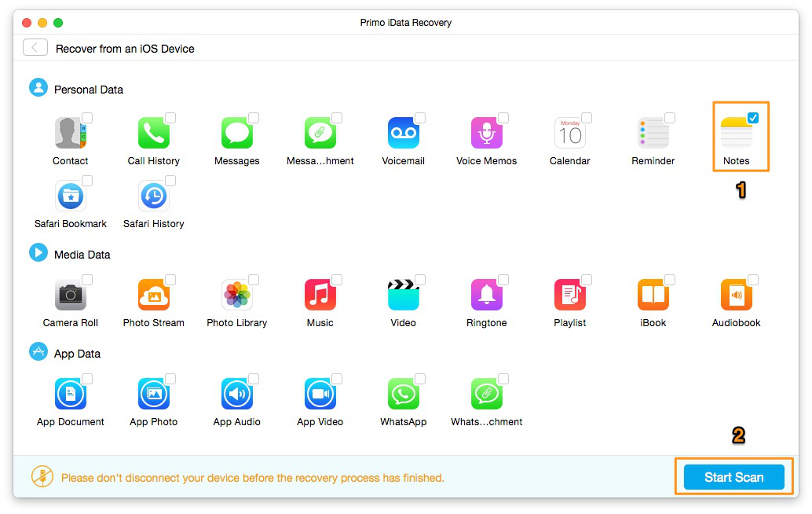Click the Audiobook icon
The image size is (812, 514).
(737, 295)
